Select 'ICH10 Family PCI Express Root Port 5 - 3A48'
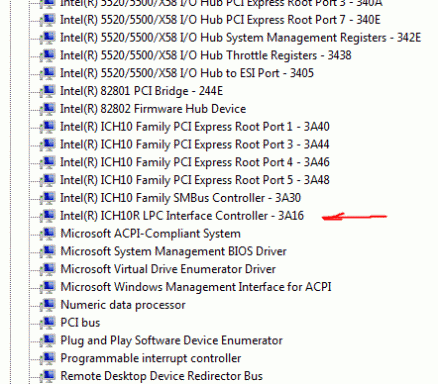Image resolution: width=438 pixels, height=384 pixels. tap(195, 180)
